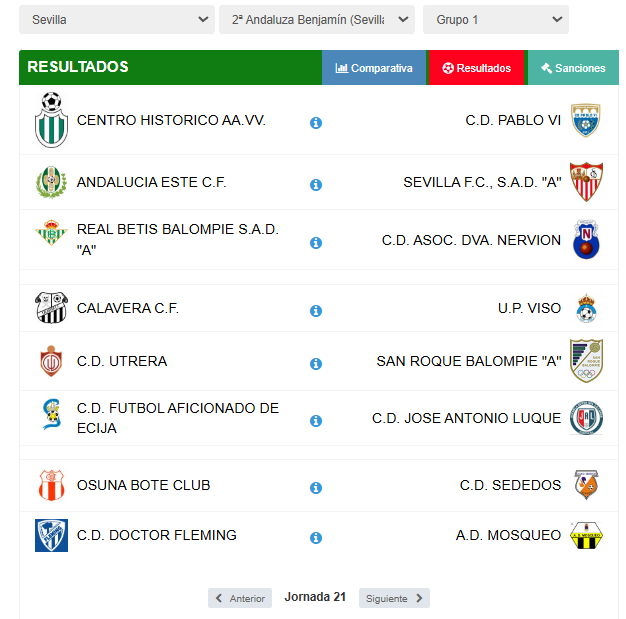This screenshot has height=619, width=626.
Task: Go to previous jornada with Anterior
Action: tap(240, 598)
